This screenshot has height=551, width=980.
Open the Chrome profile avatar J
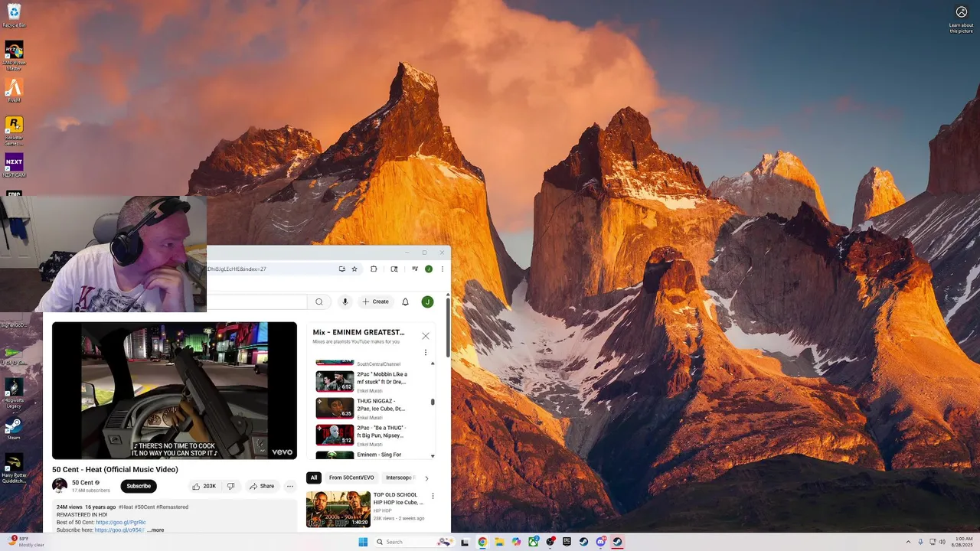pyautogui.click(x=429, y=269)
